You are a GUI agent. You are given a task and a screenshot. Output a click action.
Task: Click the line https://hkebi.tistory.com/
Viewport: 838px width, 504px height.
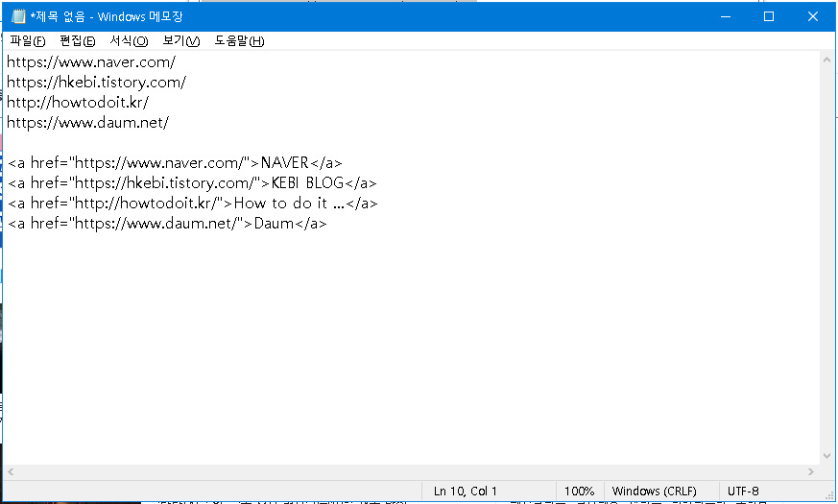click(x=96, y=83)
